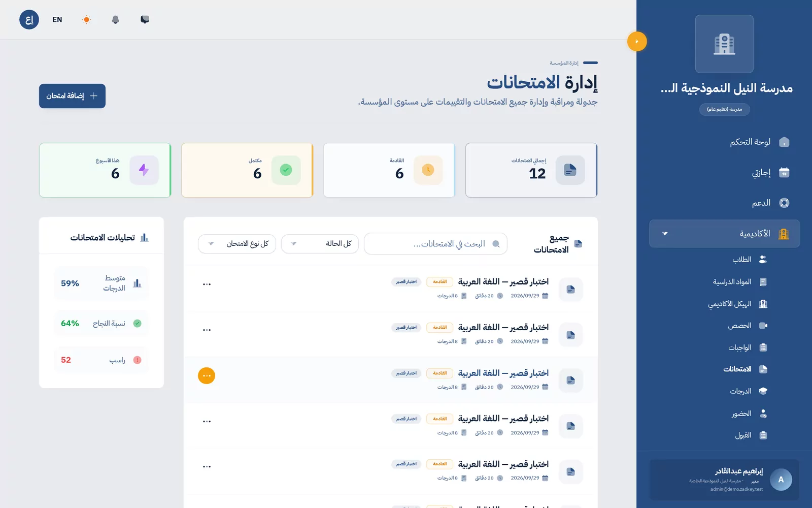Viewport: 812px width, 508px height.
Task: Click the "64%" pass rate value
Action: click(70, 324)
